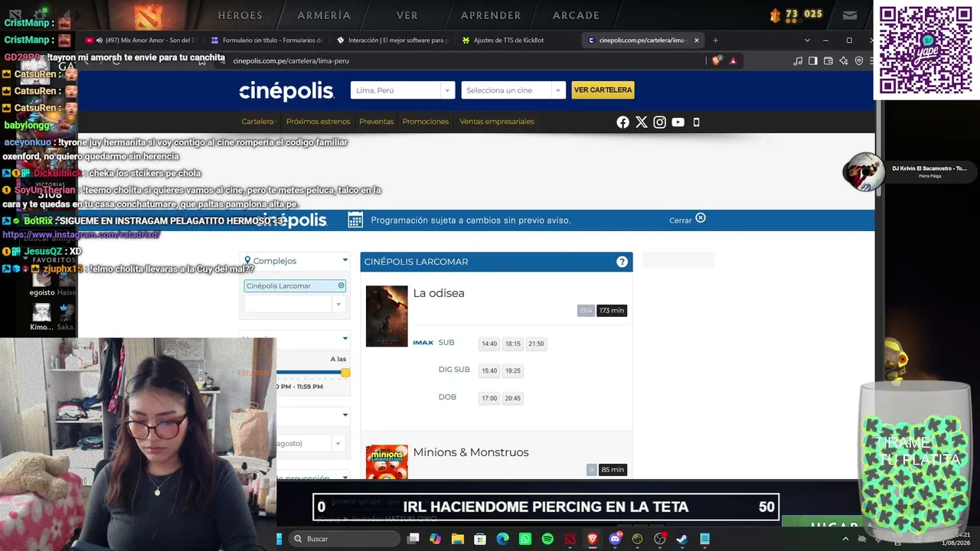Open WhatsApp from the taskbar

pos(525,539)
